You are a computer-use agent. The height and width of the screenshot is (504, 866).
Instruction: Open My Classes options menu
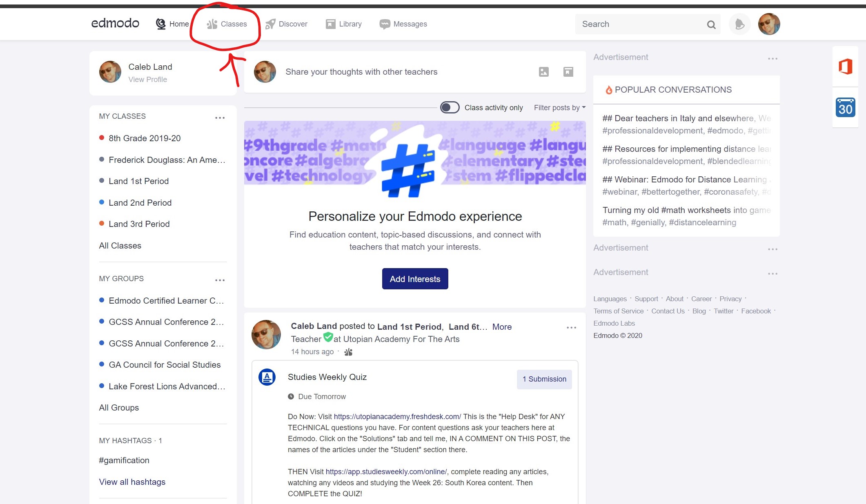220,118
